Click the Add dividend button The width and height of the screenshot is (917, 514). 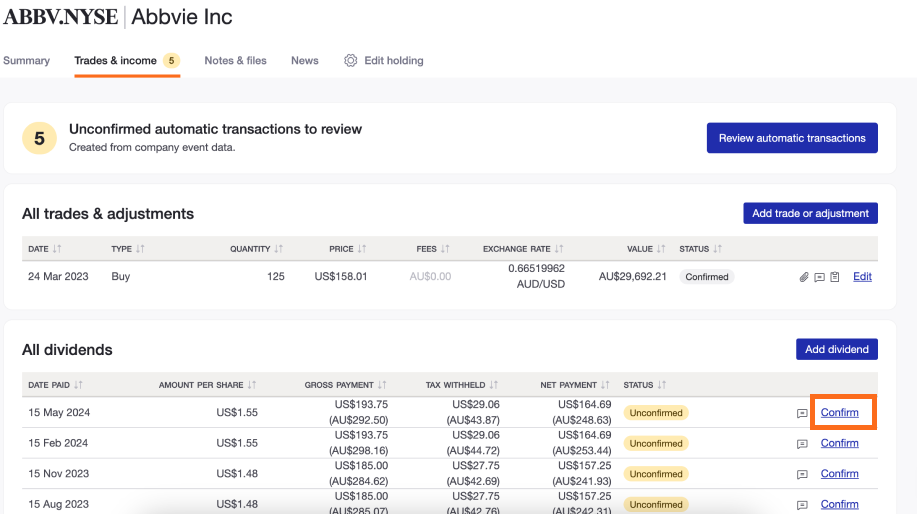836,349
